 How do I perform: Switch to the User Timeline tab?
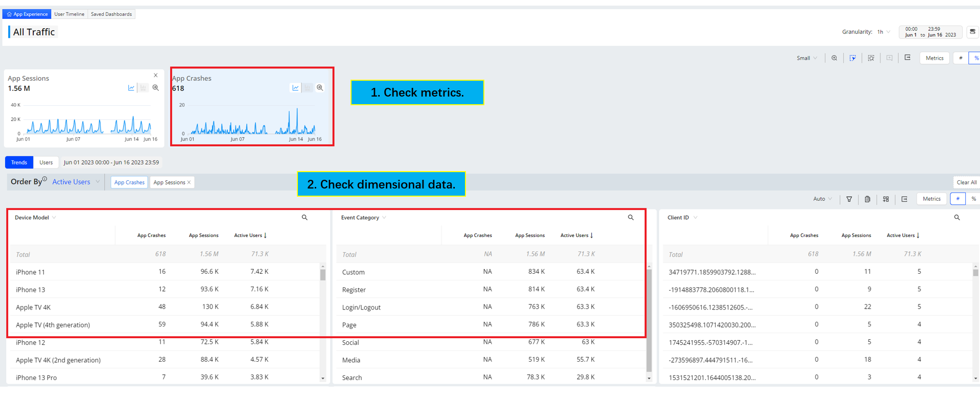[x=69, y=14]
